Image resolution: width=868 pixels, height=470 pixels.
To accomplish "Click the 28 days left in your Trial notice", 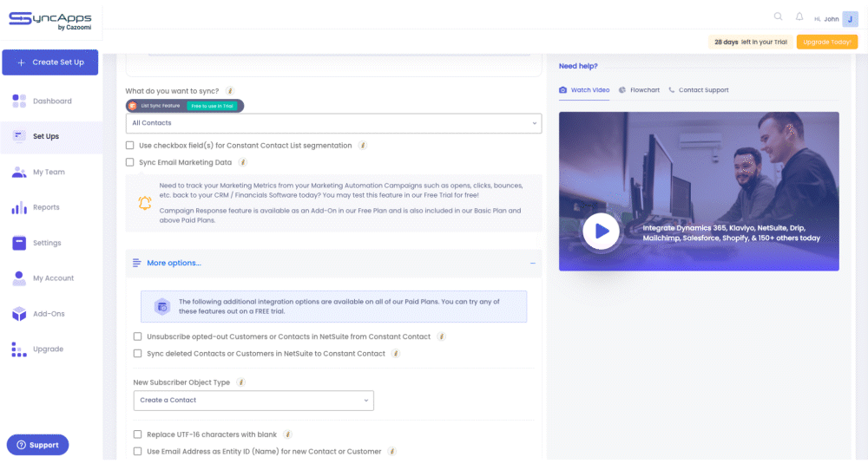I will pyautogui.click(x=750, y=42).
